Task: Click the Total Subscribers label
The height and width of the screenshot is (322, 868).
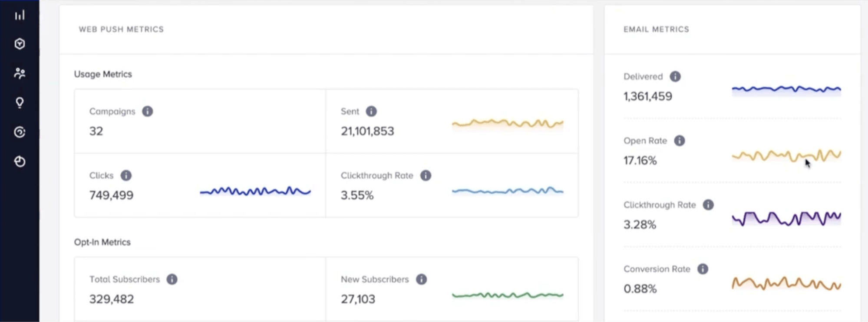Action: pos(125,279)
